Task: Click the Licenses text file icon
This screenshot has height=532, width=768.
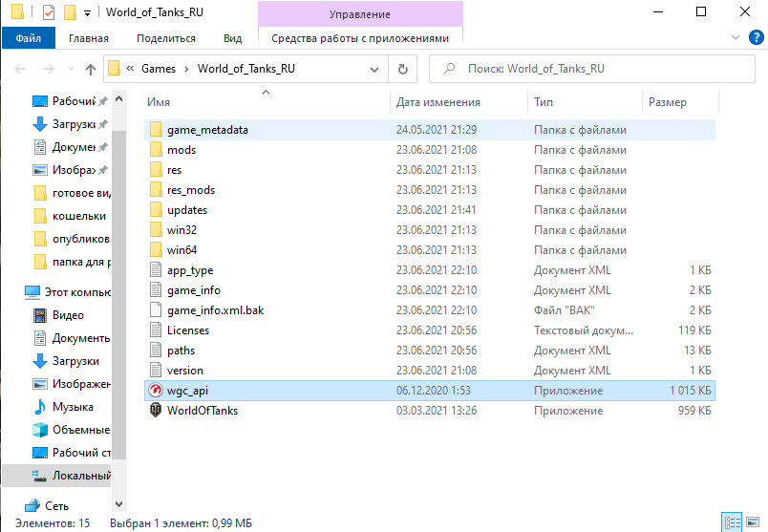Action: pyautogui.click(x=156, y=330)
